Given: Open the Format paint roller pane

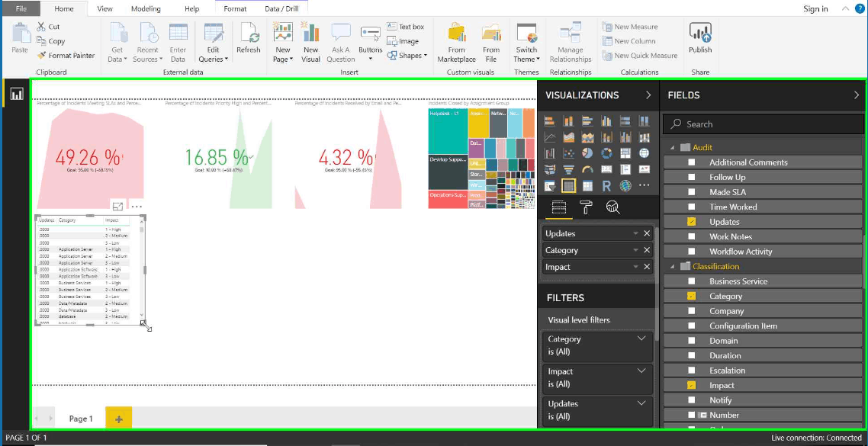Looking at the screenshot, I should click(585, 207).
